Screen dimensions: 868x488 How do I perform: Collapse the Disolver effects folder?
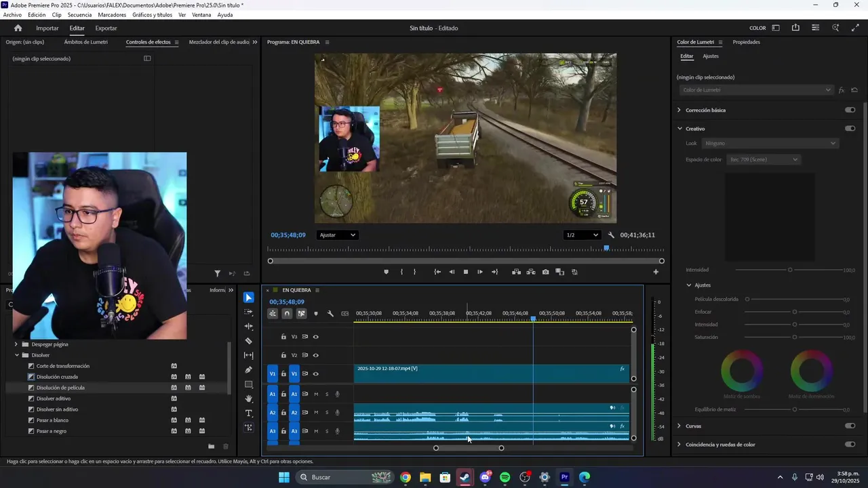(17, 355)
